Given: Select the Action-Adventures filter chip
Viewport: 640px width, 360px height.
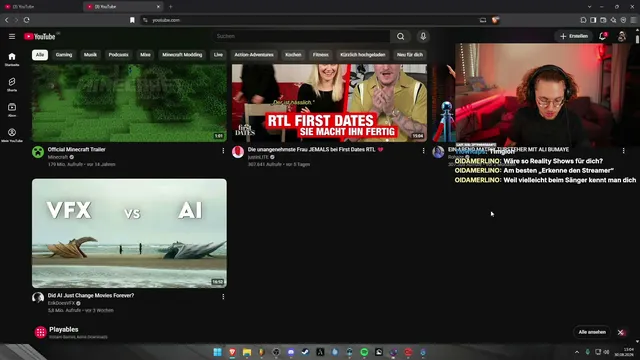Looking at the screenshot, I should [x=254, y=55].
